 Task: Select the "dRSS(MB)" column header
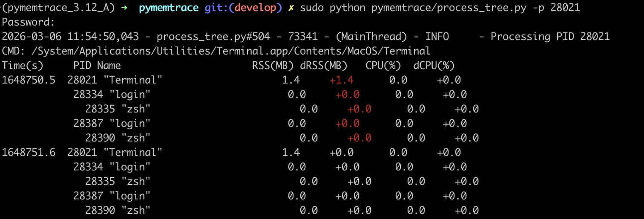tap(323, 66)
